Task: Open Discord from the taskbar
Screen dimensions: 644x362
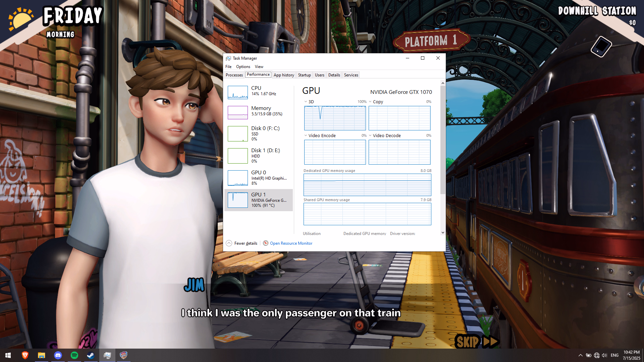Action: click(x=58, y=355)
